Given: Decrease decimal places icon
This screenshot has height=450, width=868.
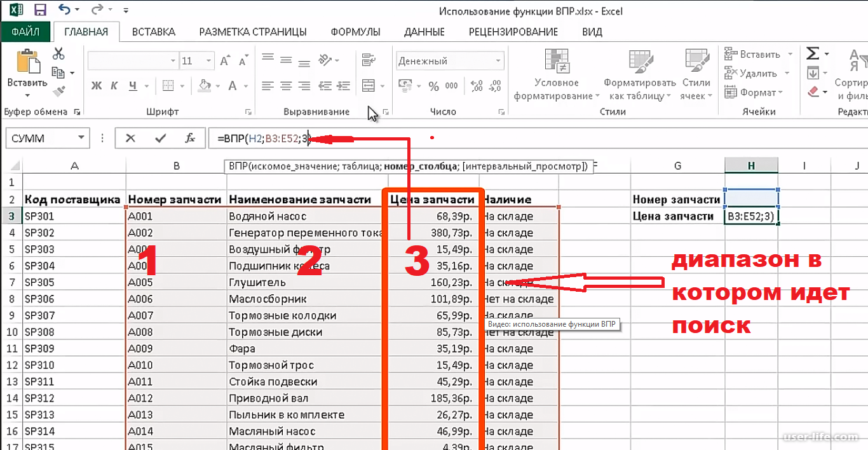Looking at the screenshot, I should 494,86.
